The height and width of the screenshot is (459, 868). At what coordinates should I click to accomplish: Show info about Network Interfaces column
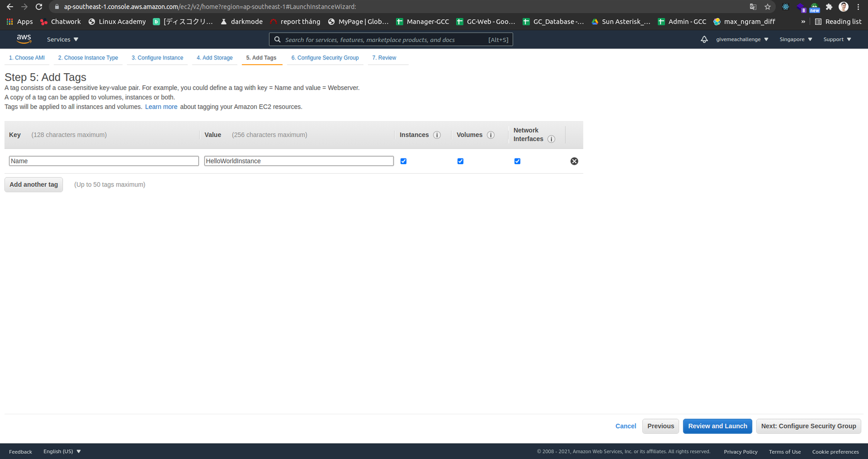coord(551,139)
